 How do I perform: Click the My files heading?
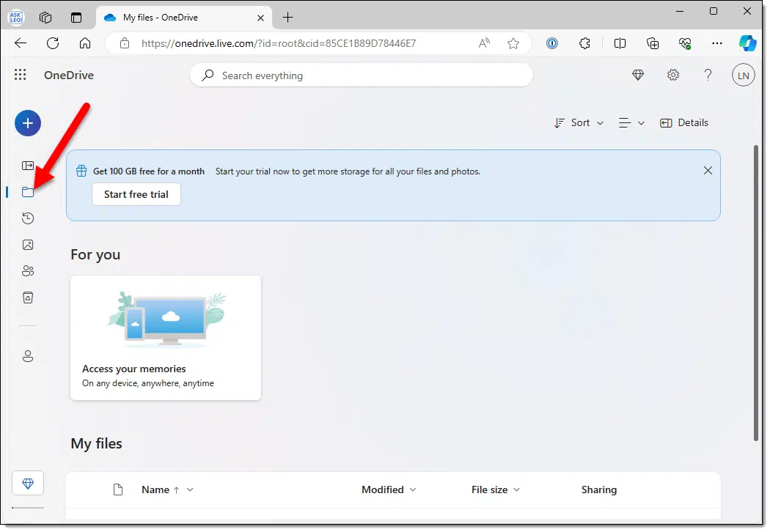[96, 443]
